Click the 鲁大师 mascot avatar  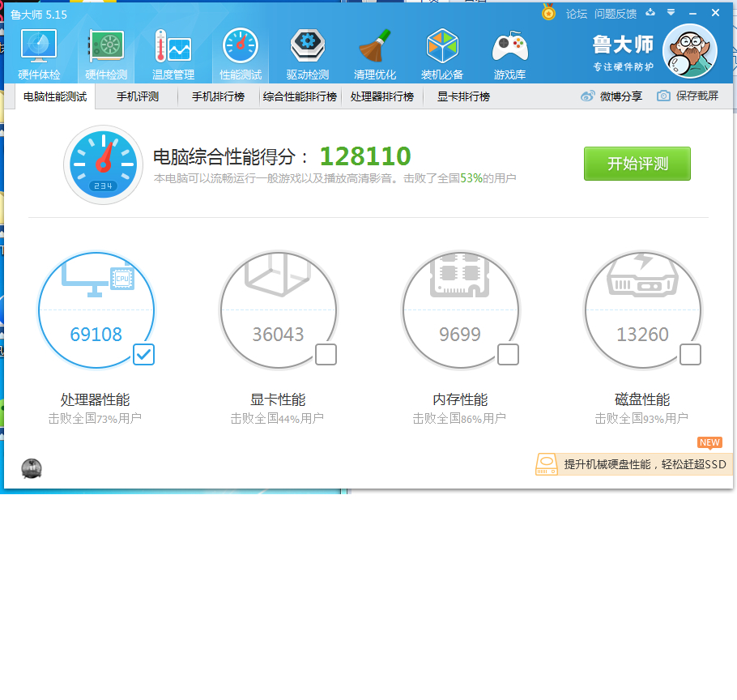click(689, 51)
